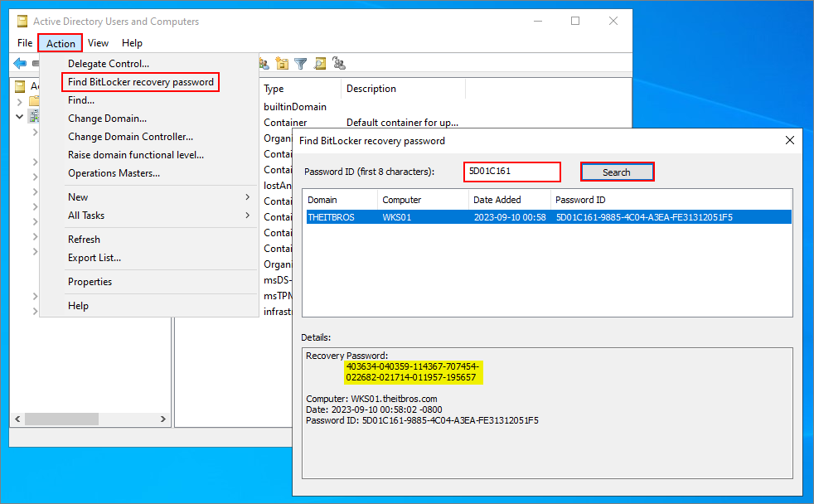Click the highlighted recovery password starting 403634
The height and width of the screenshot is (504, 814).
click(x=414, y=372)
